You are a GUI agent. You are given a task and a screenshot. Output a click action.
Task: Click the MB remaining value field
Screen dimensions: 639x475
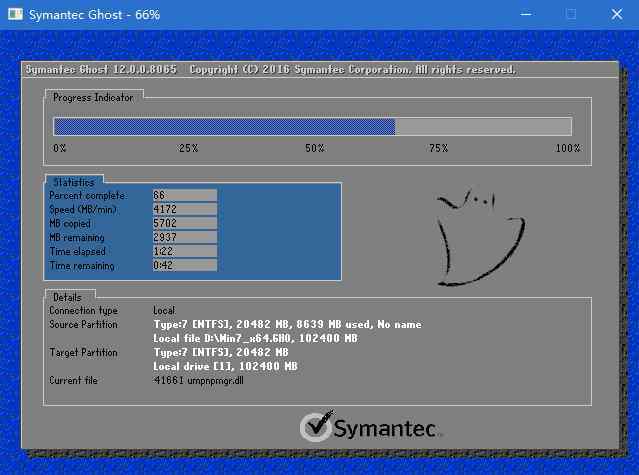click(184, 237)
